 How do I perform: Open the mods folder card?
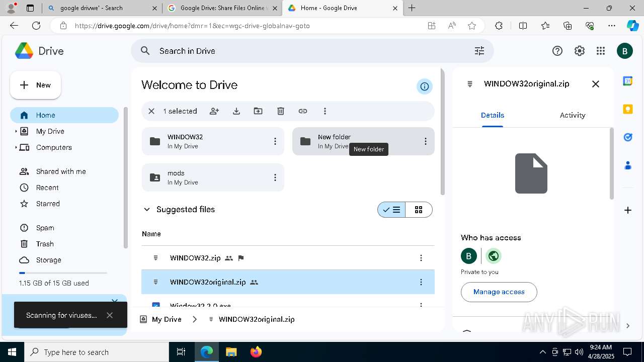click(213, 177)
